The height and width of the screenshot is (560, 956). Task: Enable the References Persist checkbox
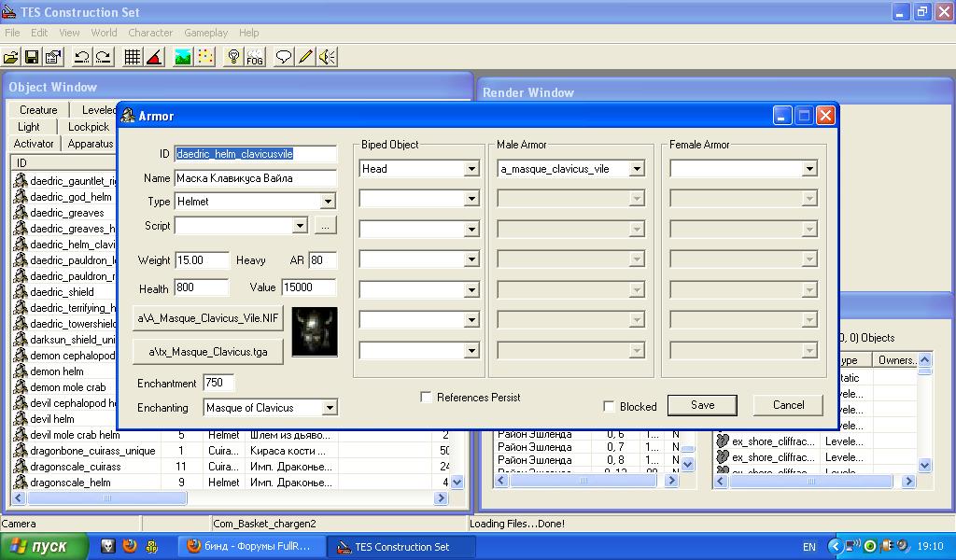(x=426, y=398)
